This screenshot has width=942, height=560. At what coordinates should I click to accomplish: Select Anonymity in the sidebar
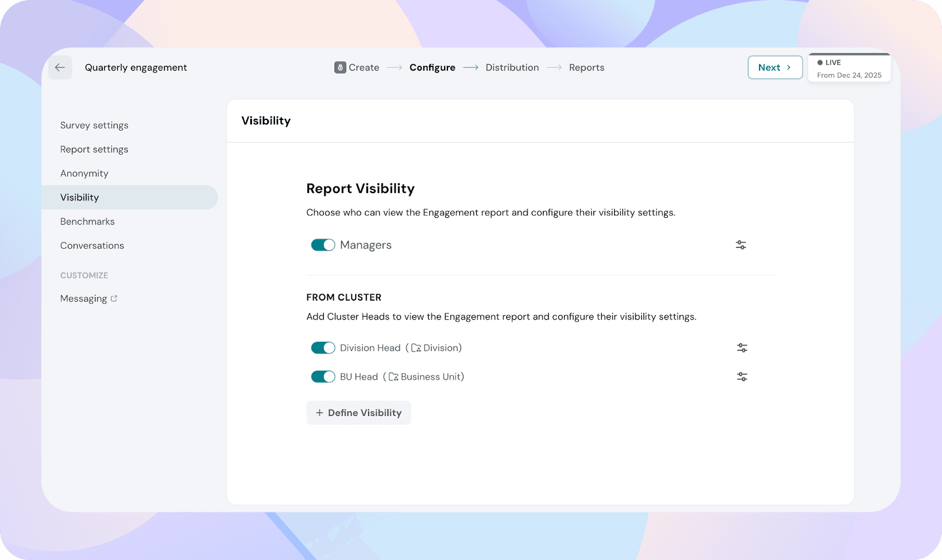(x=84, y=174)
